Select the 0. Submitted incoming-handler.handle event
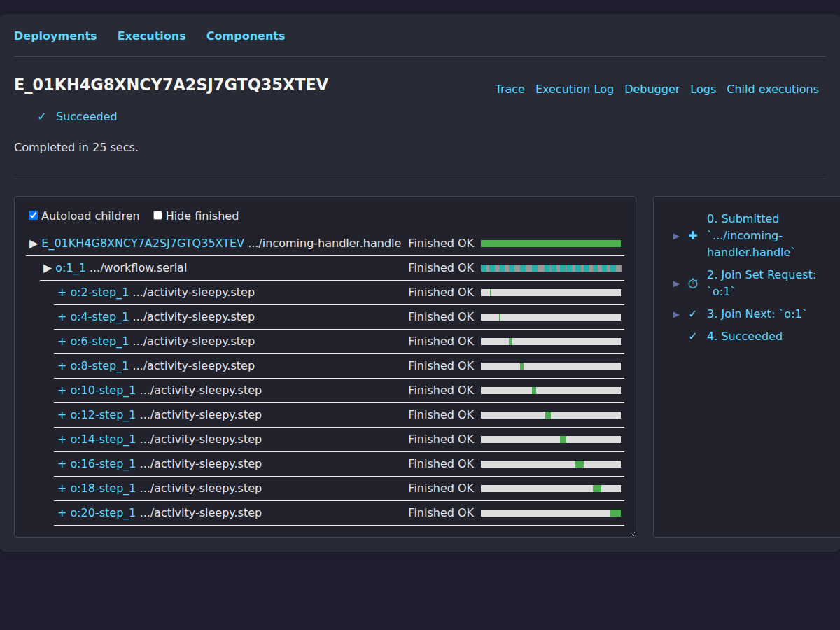The height and width of the screenshot is (630, 840). coord(752,236)
